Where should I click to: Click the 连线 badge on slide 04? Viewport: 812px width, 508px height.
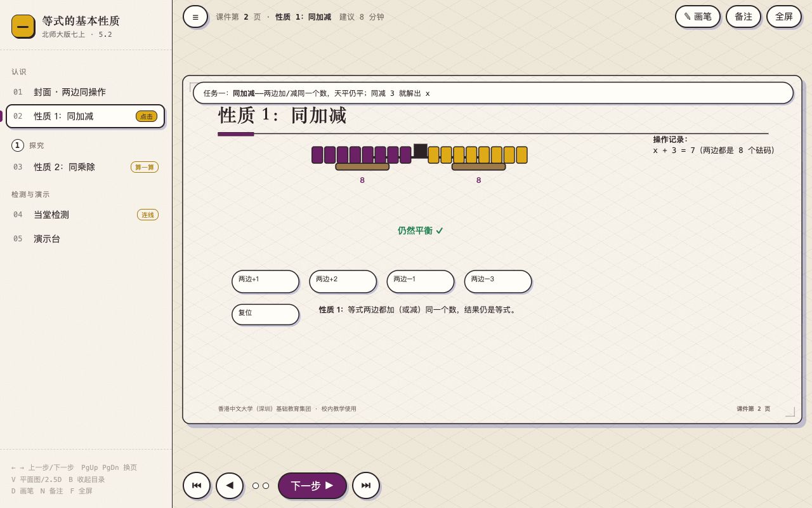pos(148,215)
